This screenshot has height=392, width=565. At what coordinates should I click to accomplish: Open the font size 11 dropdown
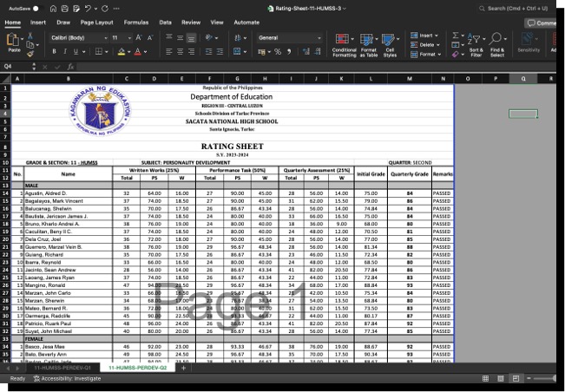122,38
